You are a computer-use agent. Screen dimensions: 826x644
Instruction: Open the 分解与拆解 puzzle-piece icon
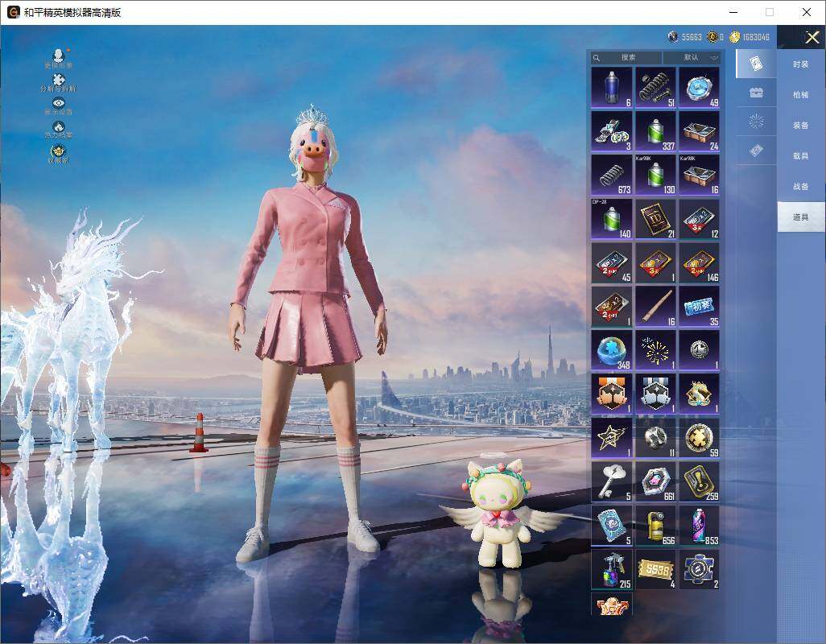click(x=59, y=83)
